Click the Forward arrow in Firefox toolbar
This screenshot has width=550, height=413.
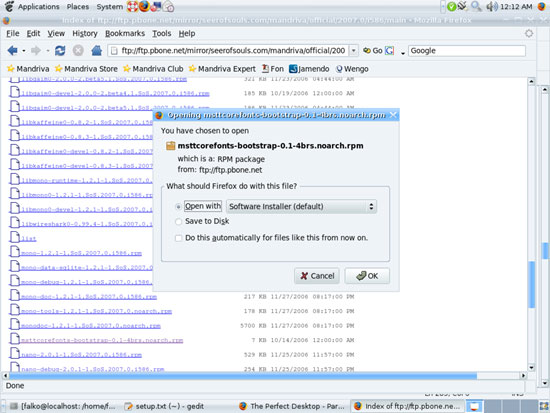(x=36, y=51)
